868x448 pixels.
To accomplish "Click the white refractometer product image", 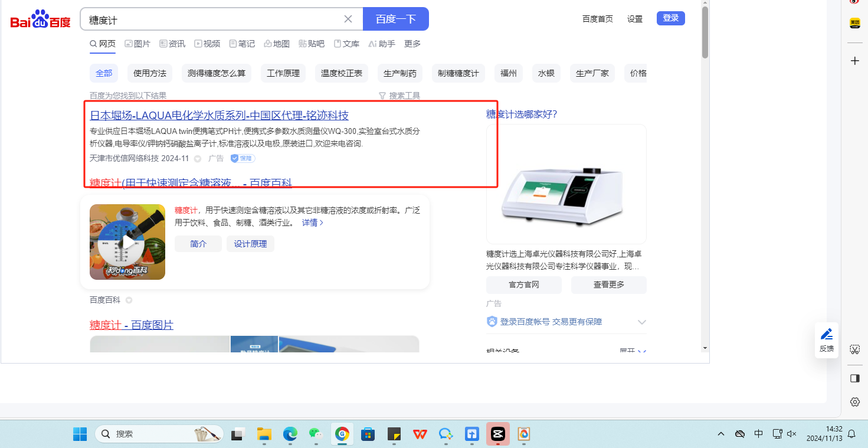I will click(566, 184).
